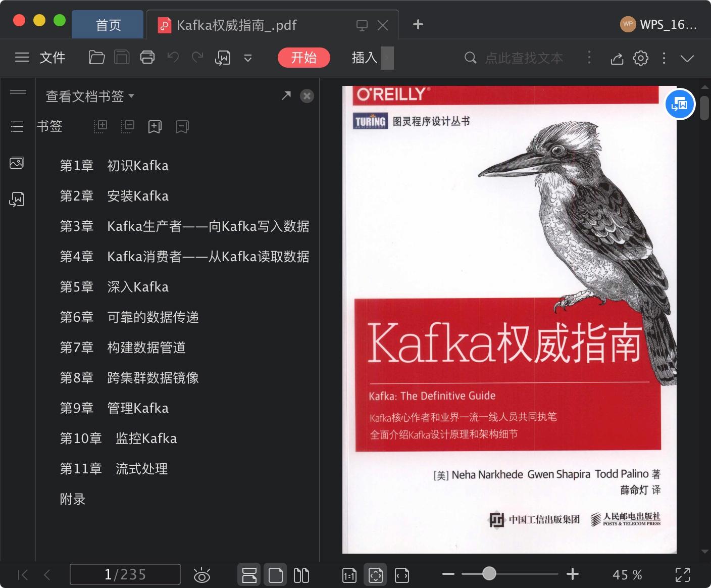Toggle fit page zoom
The image size is (711, 588).
pos(376,575)
